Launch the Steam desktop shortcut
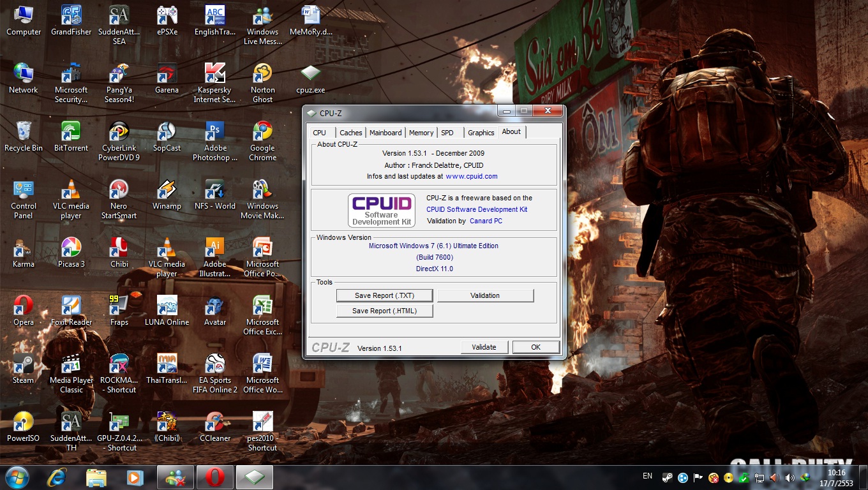 (24, 369)
